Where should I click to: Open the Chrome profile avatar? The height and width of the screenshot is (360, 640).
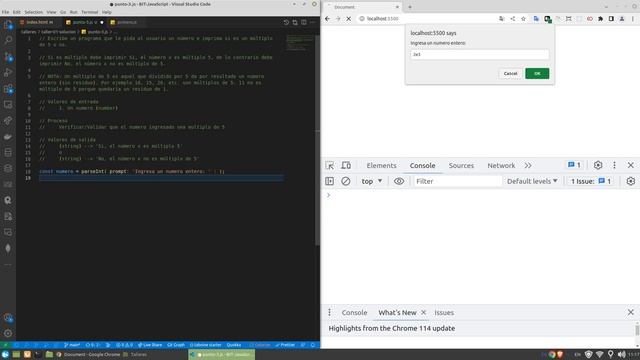pos(622,19)
